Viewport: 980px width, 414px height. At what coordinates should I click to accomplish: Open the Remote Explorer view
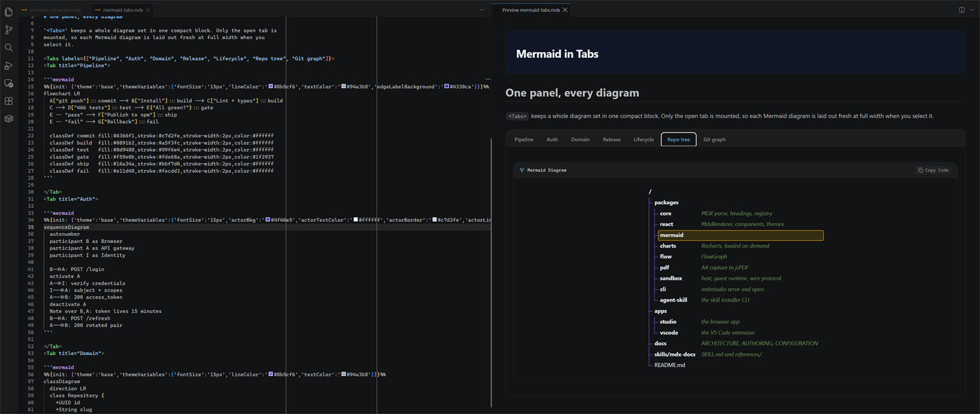point(9,83)
